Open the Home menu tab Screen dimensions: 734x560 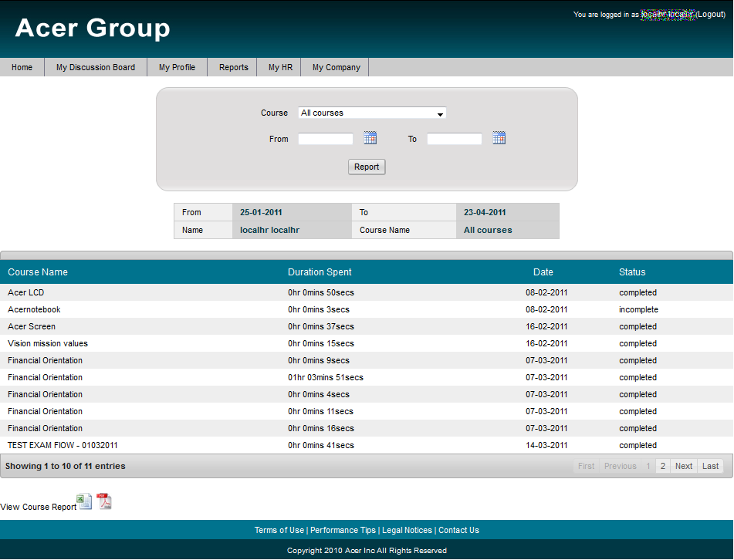click(x=22, y=68)
